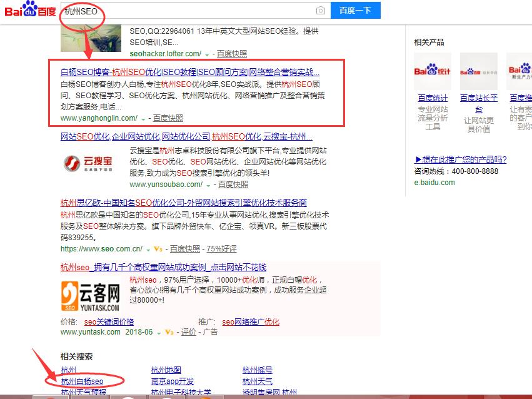Expand dropdown arrow beside www.yunsoubao.com
Image resolution: width=532 pixels, height=399 pixels.
[208, 186]
